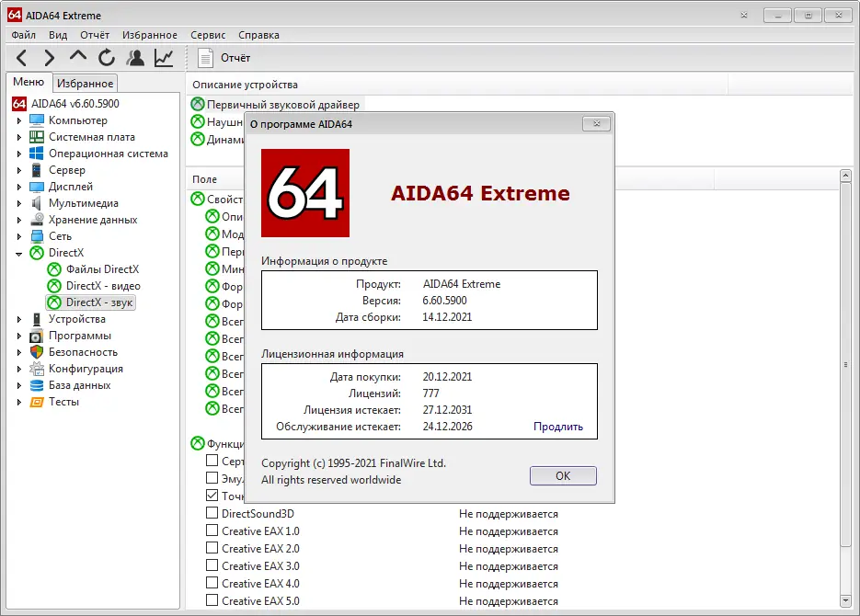Click the Отчёт report document icon
This screenshot has height=616, width=860.
[205, 58]
